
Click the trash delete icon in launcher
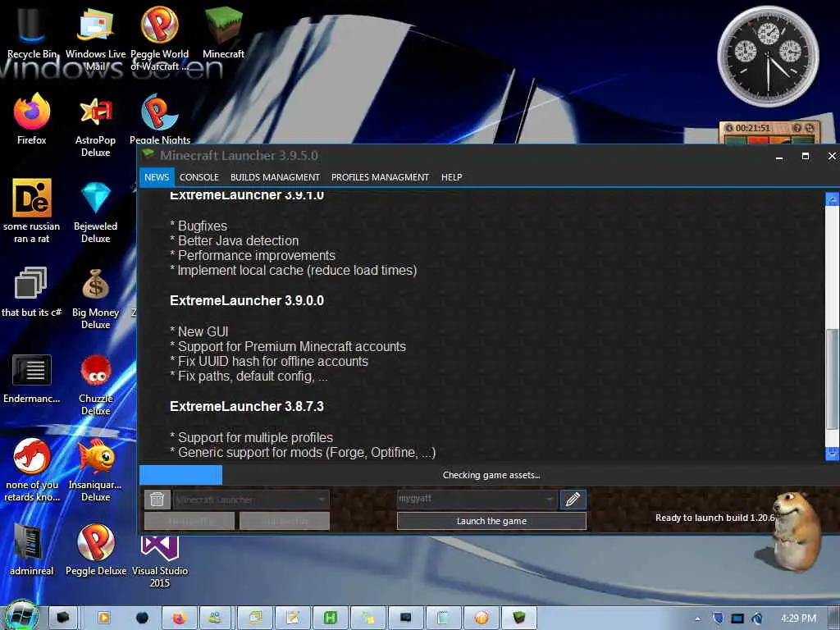(157, 500)
